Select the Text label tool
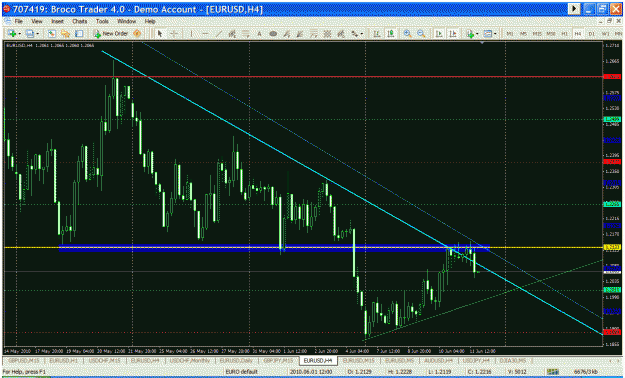 259,34
